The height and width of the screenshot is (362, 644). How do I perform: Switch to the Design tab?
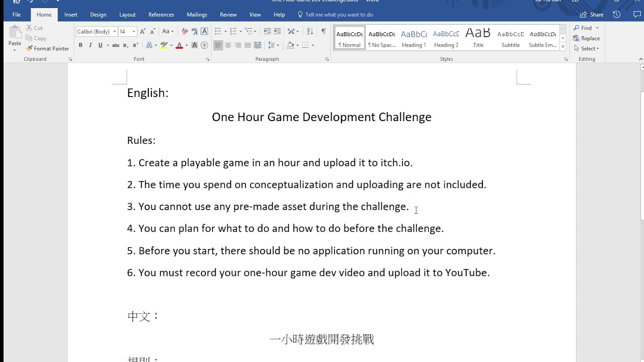[x=98, y=15]
